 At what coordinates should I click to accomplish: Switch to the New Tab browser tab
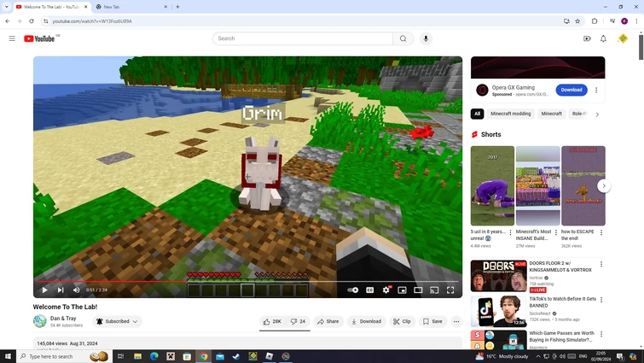pyautogui.click(x=131, y=7)
